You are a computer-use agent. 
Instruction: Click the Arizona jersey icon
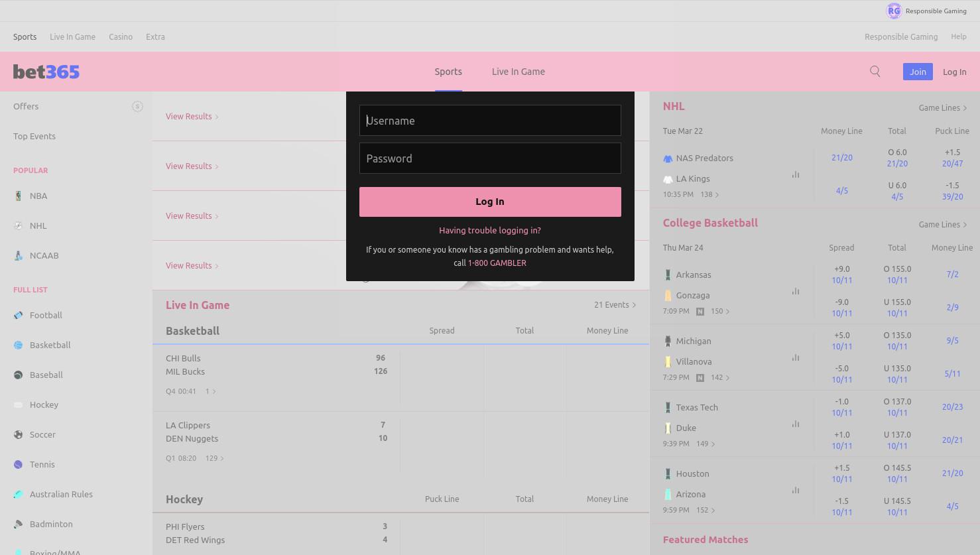(668, 495)
